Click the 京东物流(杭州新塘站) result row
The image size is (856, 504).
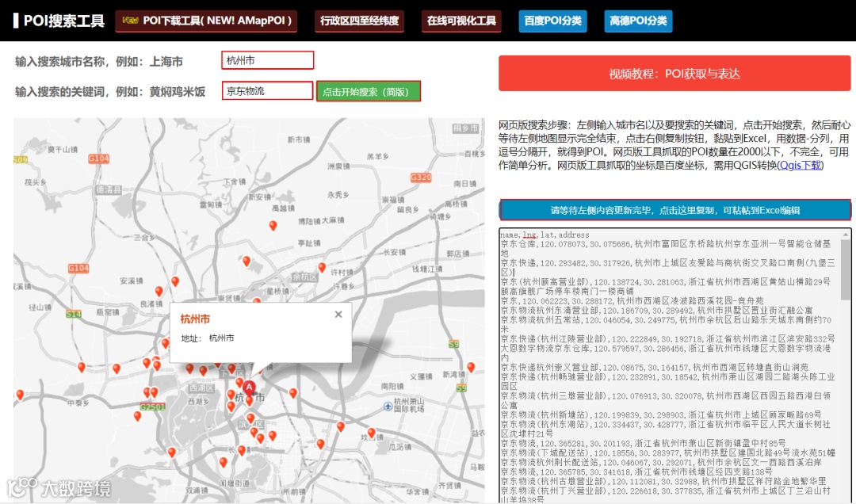click(661, 414)
